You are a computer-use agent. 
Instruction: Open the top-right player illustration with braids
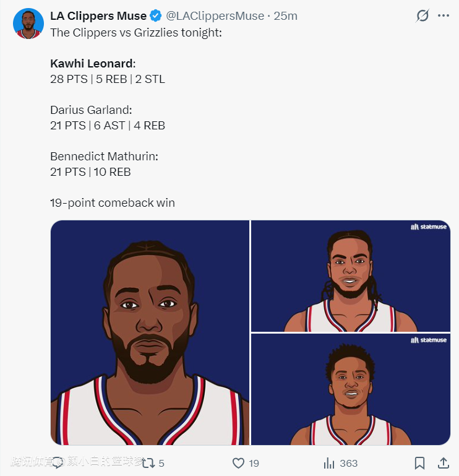pyautogui.click(x=350, y=276)
